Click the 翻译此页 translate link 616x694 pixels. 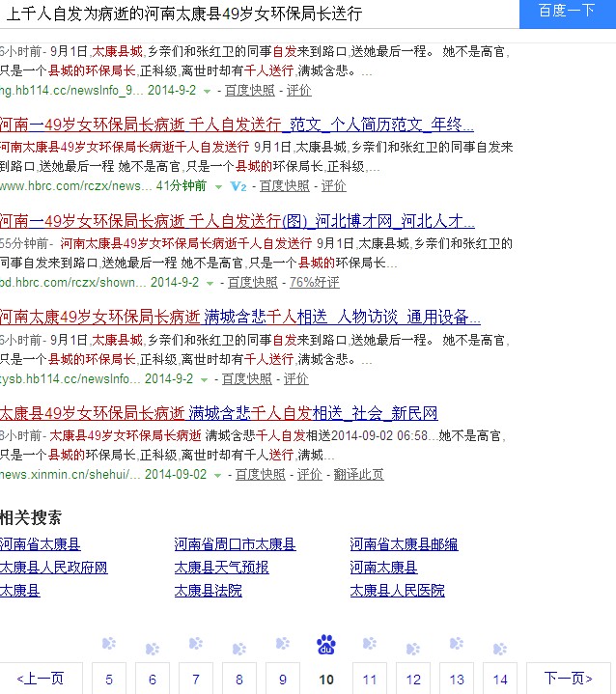click(x=359, y=475)
